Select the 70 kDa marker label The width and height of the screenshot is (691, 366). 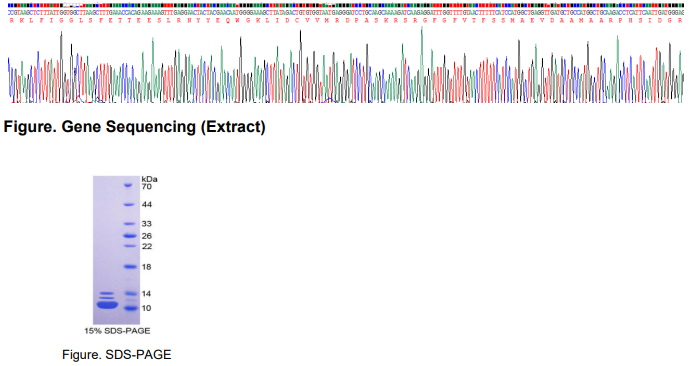(147, 187)
